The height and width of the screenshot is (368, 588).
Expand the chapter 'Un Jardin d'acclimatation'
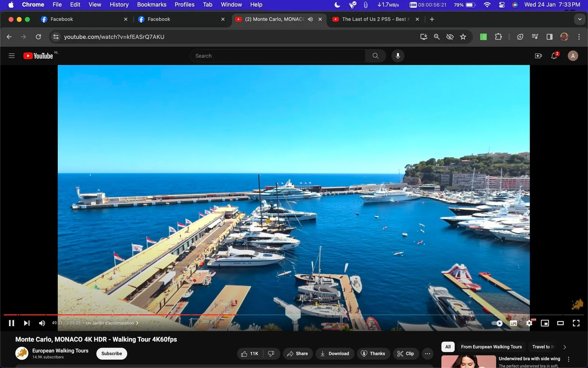pyautogui.click(x=112, y=323)
